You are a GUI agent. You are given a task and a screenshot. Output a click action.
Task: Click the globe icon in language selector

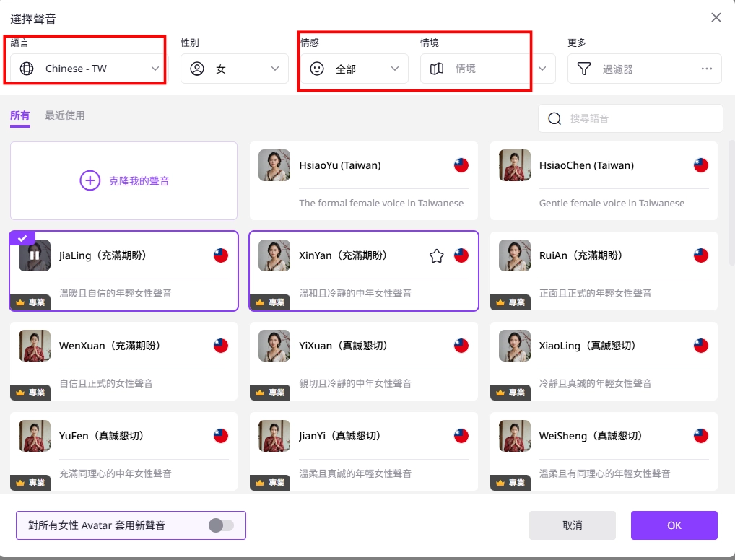click(x=27, y=69)
